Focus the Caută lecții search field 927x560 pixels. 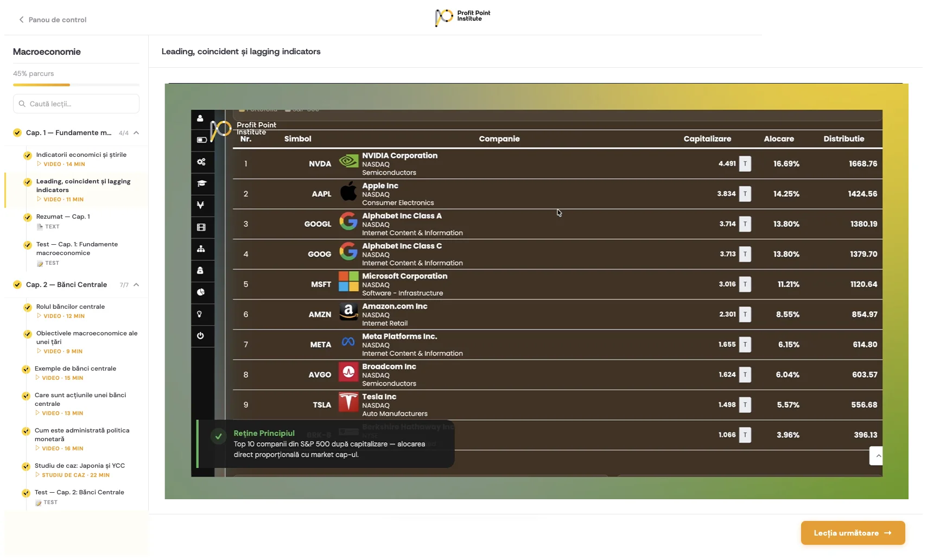tap(76, 104)
